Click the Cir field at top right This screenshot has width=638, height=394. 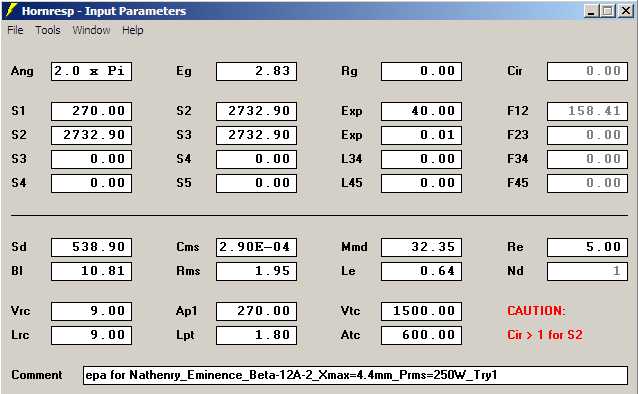588,71
